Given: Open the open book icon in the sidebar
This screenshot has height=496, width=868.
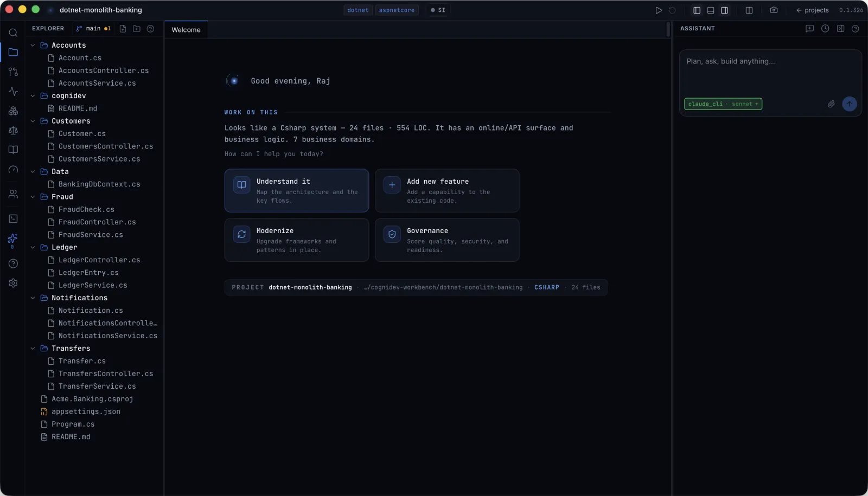Looking at the screenshot, I should point(13,150).
